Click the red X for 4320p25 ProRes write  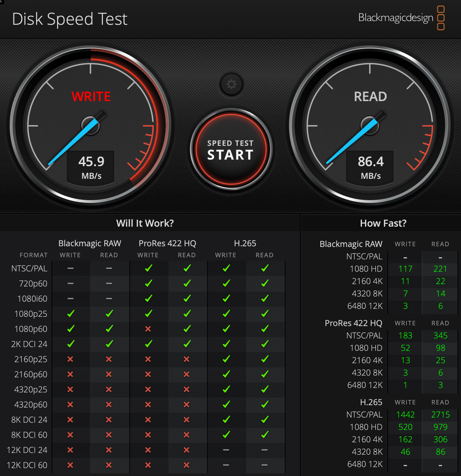[148, 389]
